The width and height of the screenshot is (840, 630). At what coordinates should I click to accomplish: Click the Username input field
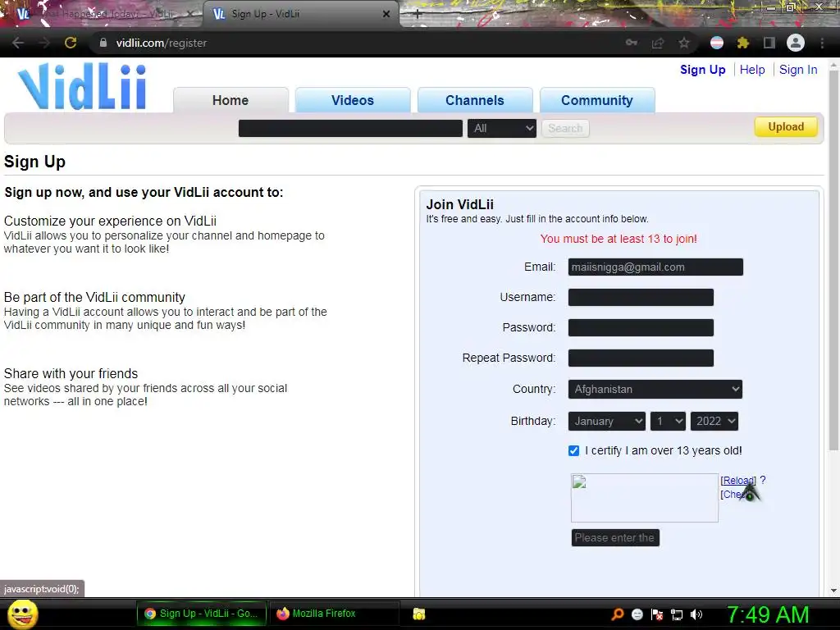(x=641, y=297)
